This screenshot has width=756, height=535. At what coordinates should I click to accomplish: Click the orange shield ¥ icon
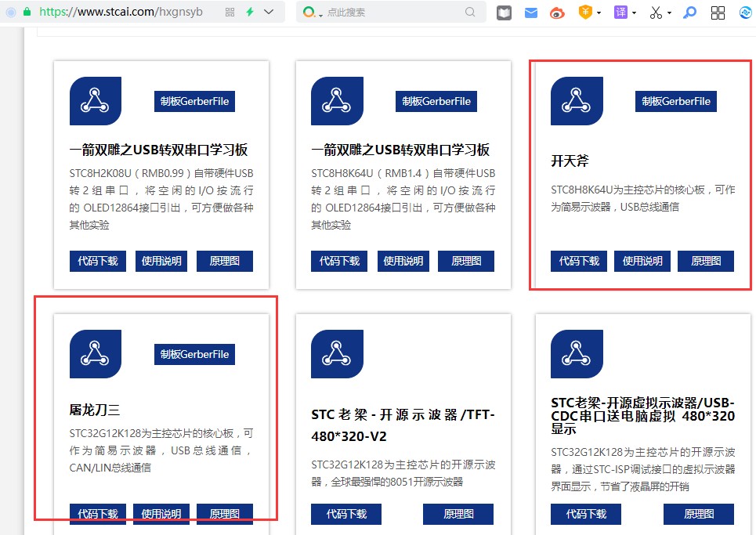(585, 13)
